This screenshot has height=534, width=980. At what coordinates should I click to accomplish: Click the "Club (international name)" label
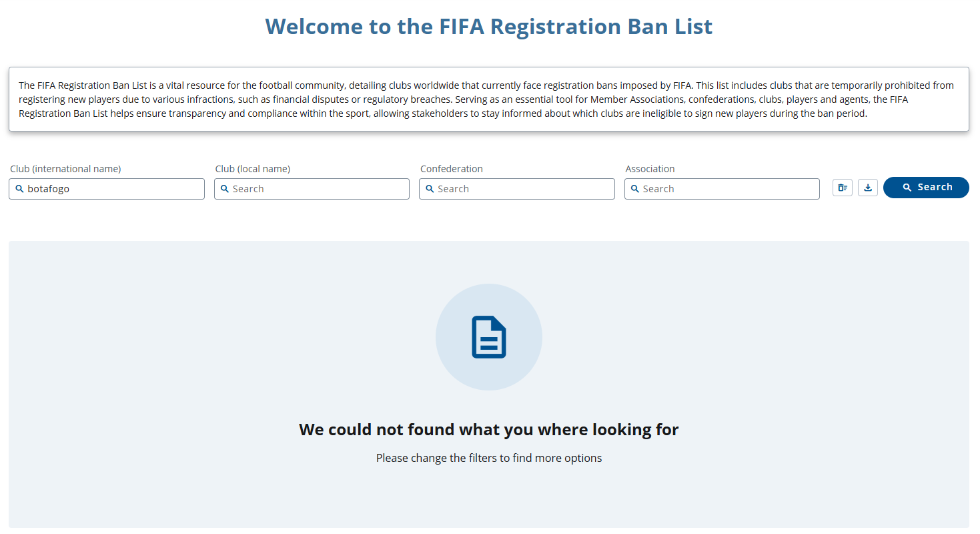65,169
